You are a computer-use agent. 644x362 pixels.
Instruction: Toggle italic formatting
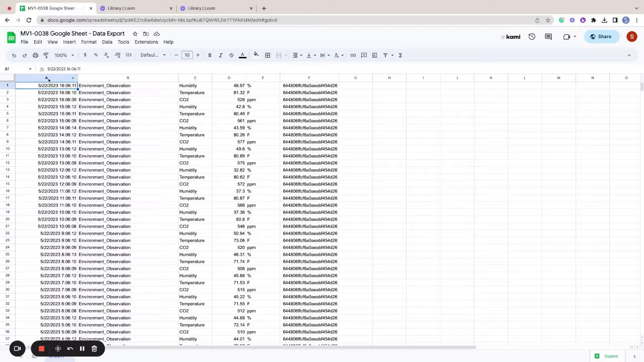click(x=220, y=55)
